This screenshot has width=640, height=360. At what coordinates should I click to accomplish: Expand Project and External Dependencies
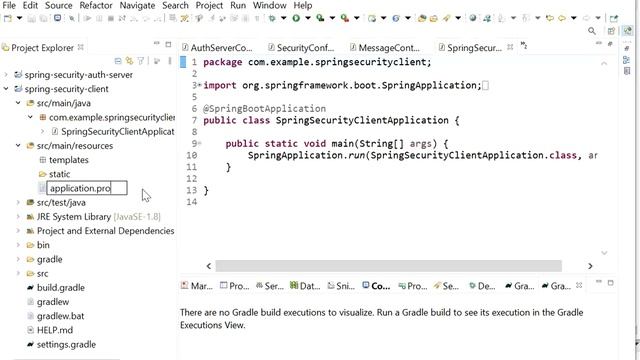click(x=18, y=231)
